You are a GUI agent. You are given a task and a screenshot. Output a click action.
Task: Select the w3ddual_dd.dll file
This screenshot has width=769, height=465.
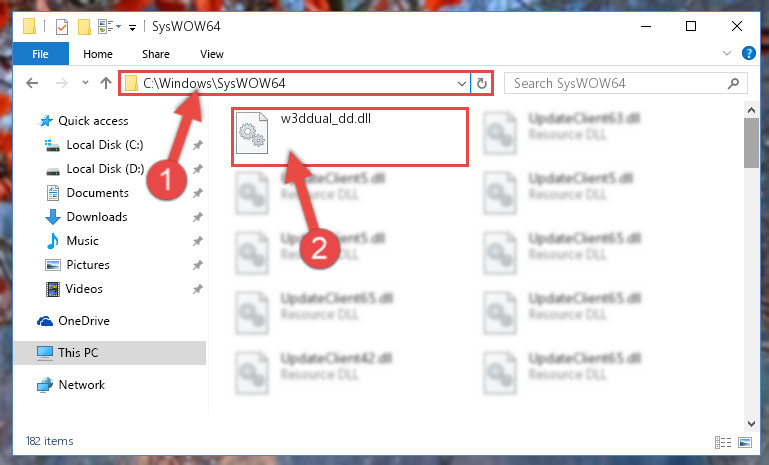click(x=350, y=137)
